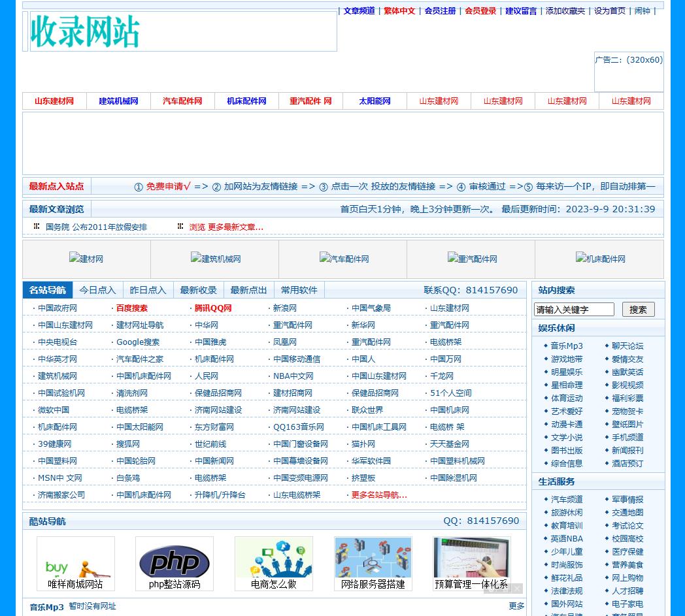
Task: Switch to the 今日点入 tab
Action: click(x=98, y=290)
